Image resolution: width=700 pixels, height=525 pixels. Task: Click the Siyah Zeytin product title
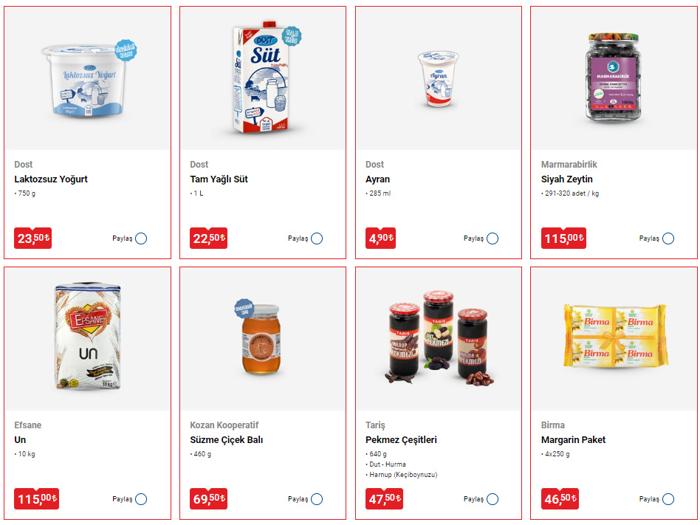[567, 179]
